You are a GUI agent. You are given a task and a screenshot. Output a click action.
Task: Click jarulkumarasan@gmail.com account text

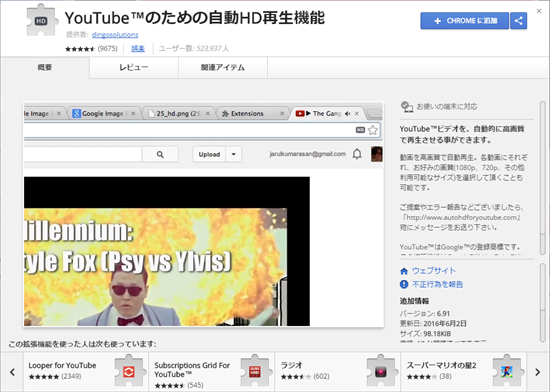tap(308, 154)
